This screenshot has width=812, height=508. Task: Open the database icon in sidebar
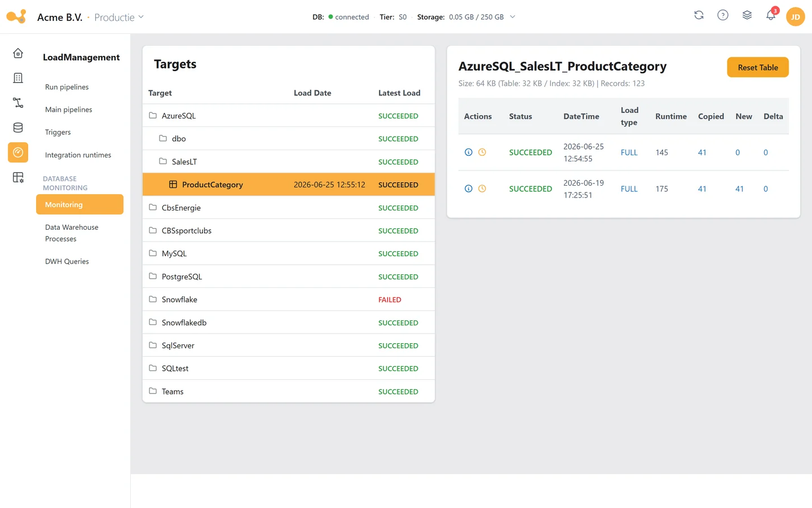18,128
